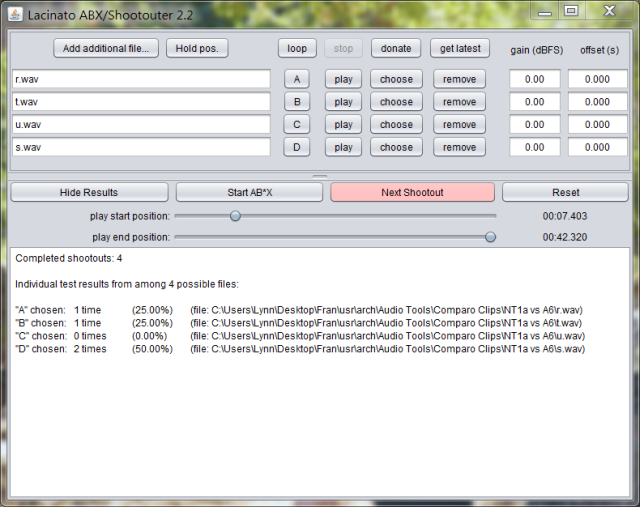This screenshot has width=640, height=507.
Task: Click Add additional file button
Action: (x=106, y=48)
